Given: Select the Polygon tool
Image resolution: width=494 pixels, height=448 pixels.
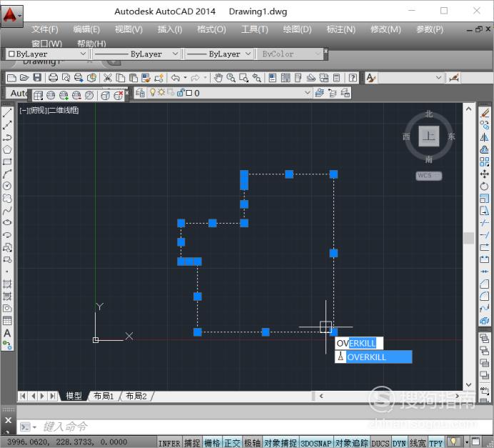Looking at the screenshot, I should 7,149.
